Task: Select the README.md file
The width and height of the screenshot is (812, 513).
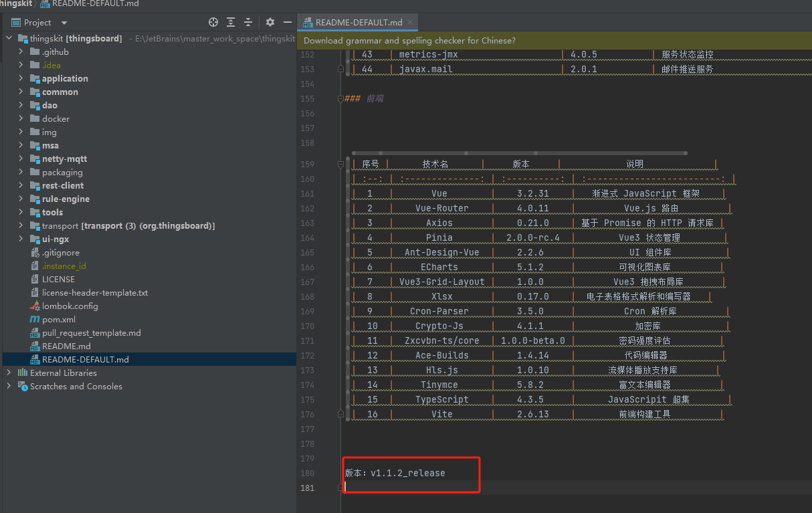Action: pyautogui.click(x=66, y=346)
